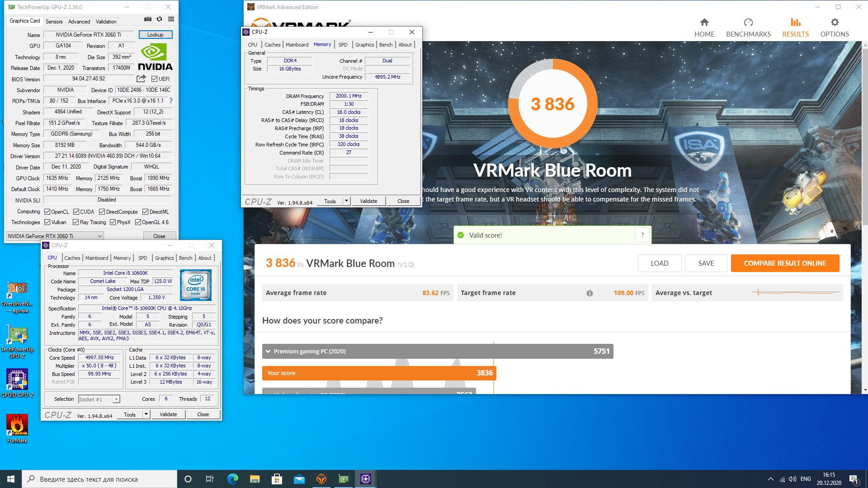This screenshot has width=868, height=488.
Task: Open notification center icon
Action: tap(854, 479)
